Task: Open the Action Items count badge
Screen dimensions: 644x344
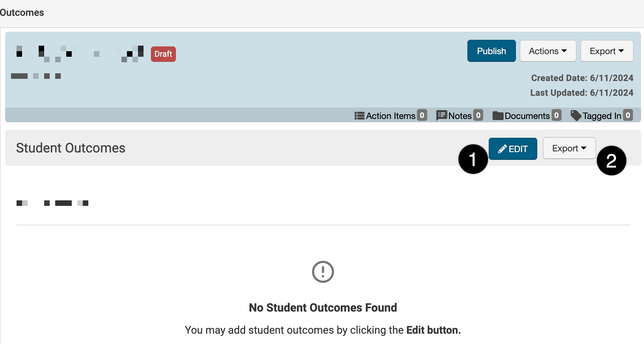Action: (x=422, y=115)
